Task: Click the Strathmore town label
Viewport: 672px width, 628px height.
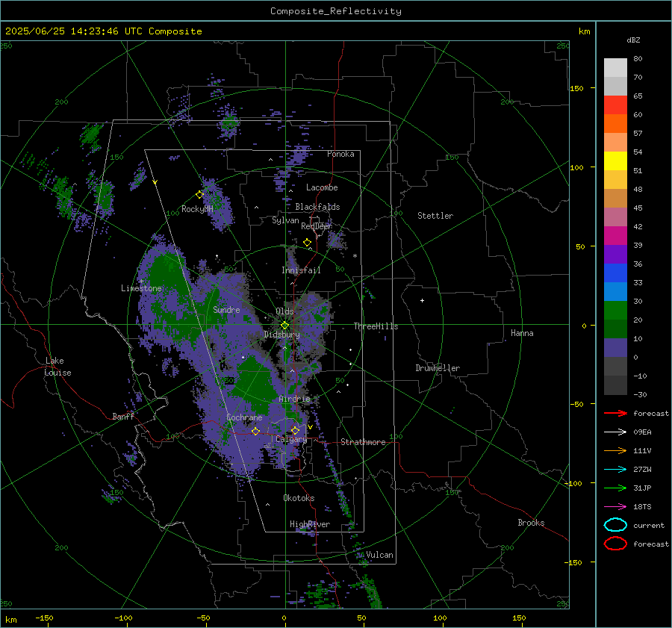Action: pos(363,442)
